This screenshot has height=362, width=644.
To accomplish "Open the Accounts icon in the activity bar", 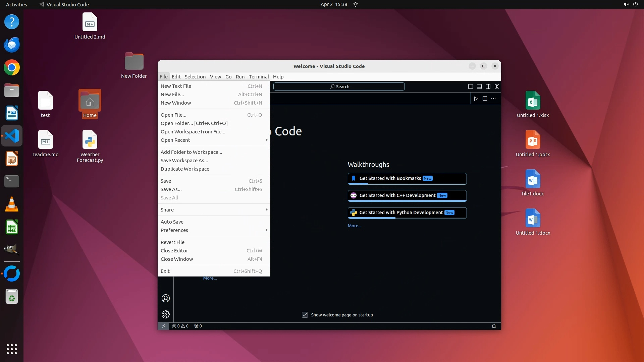I will 166,298.
